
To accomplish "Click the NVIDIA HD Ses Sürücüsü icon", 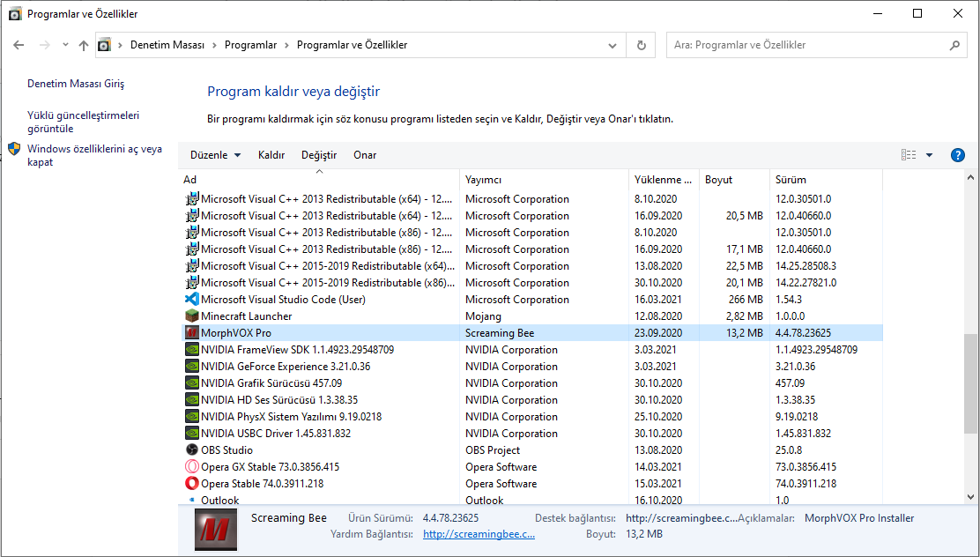I will point(192,400).
